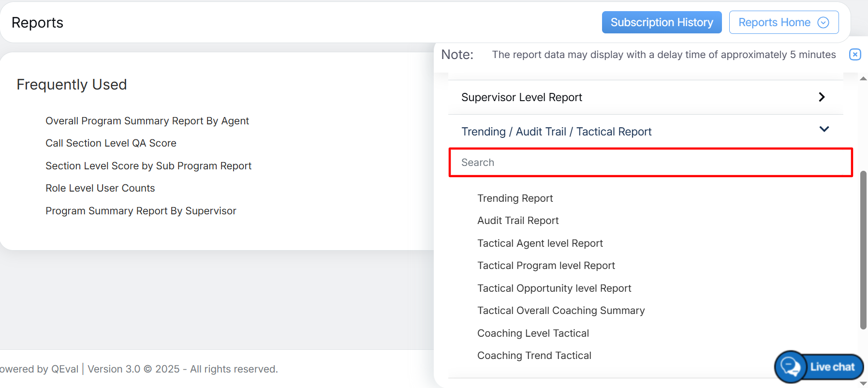Open the Trending Report

(x=515, y=198)
